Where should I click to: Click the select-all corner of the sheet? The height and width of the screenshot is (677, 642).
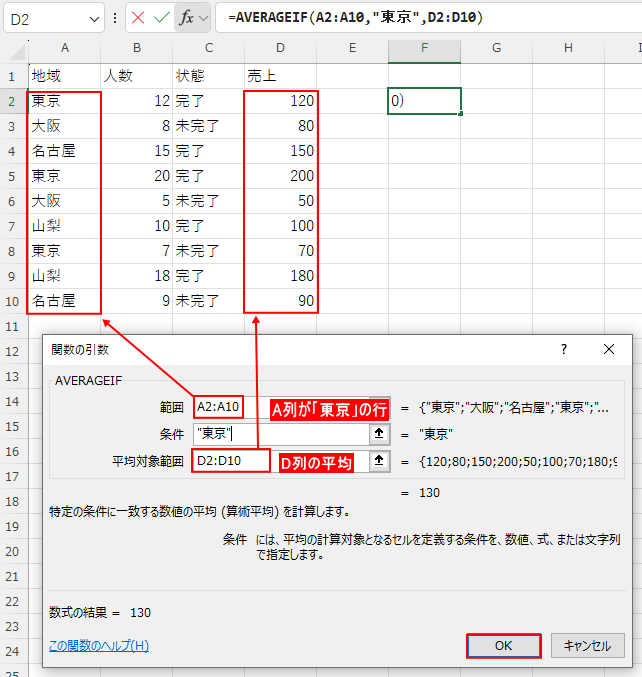(x=13, y=49)
